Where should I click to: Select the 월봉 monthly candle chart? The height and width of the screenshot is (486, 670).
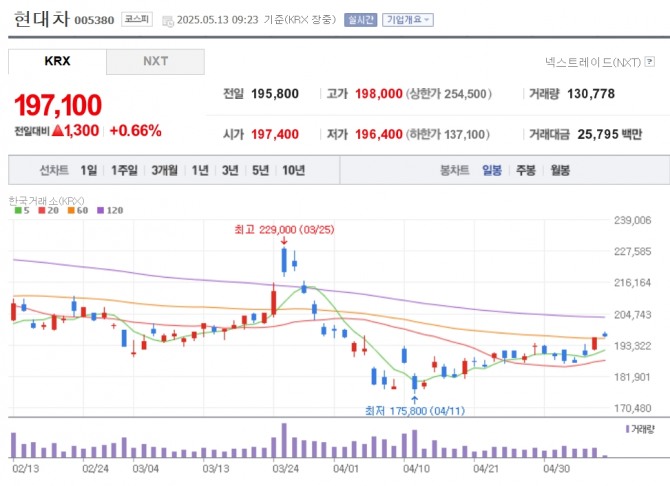tap(560, 170)
